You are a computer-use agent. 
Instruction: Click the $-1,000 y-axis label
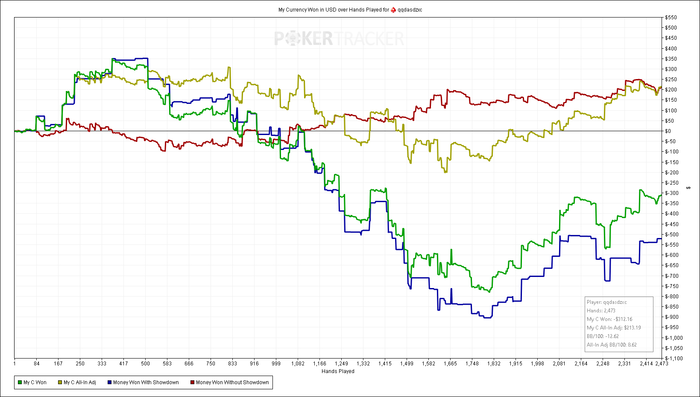(674, 338)
